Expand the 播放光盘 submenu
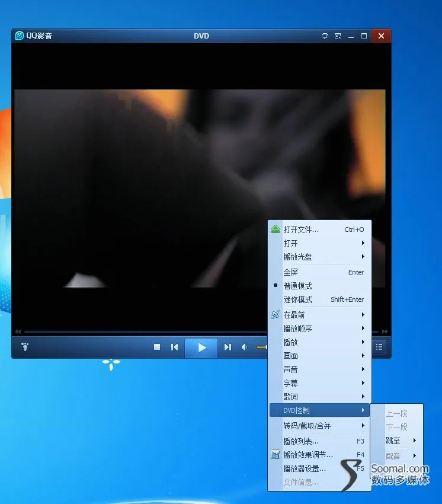442x504 pixels. pos(319,257)
